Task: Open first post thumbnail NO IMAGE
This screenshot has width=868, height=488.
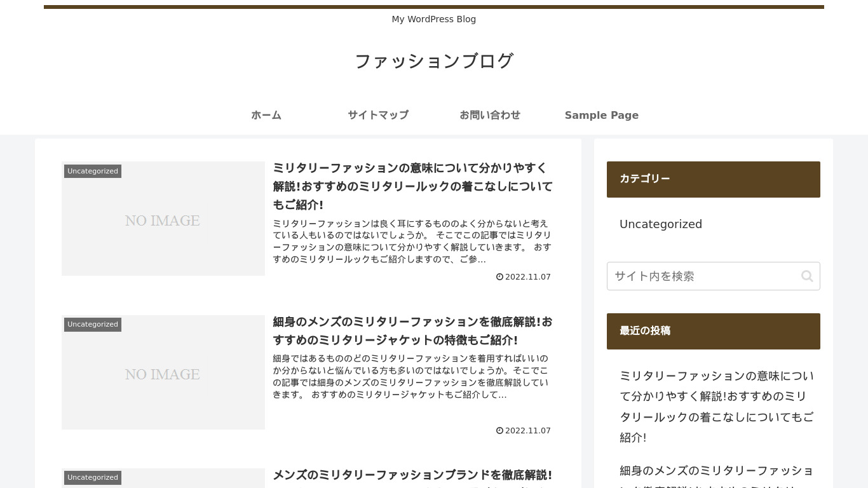Action: click(x=163, y=221)
